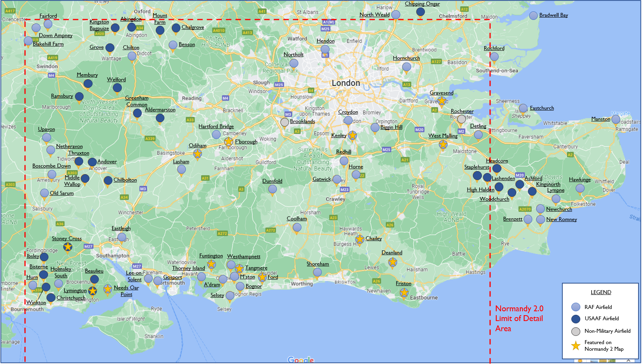Click the Boscombe Down label
Viewport: 642px width, 364px height.
coord(52,166)
